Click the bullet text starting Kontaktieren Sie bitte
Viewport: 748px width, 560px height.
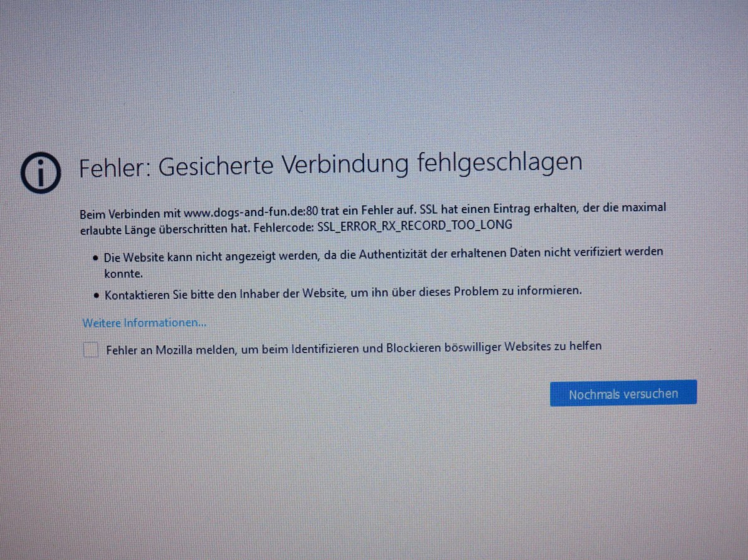[343, 291]
